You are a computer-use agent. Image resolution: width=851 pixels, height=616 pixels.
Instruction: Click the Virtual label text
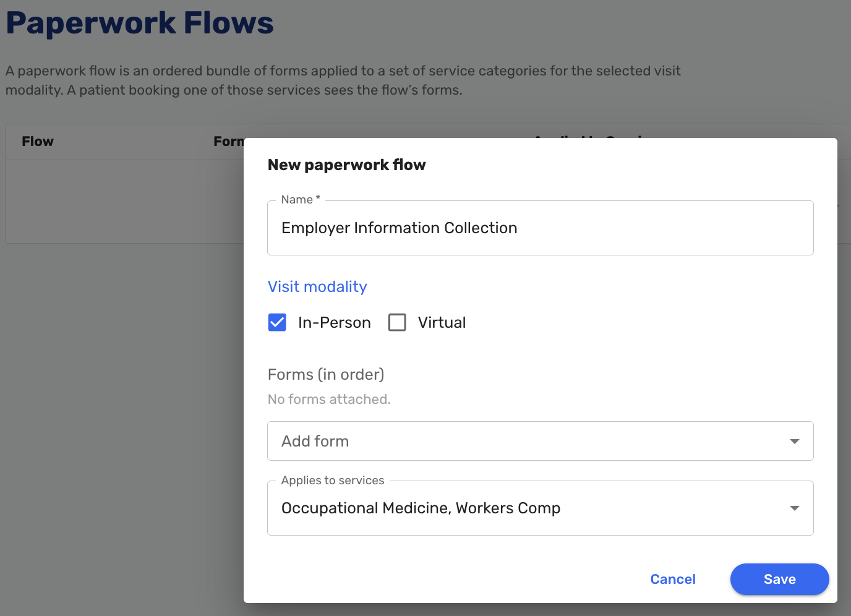442,322
